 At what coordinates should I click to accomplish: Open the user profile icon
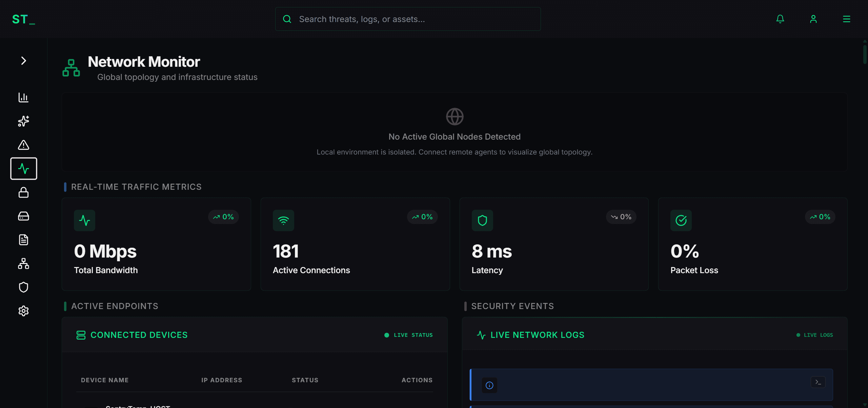point(813,19)
